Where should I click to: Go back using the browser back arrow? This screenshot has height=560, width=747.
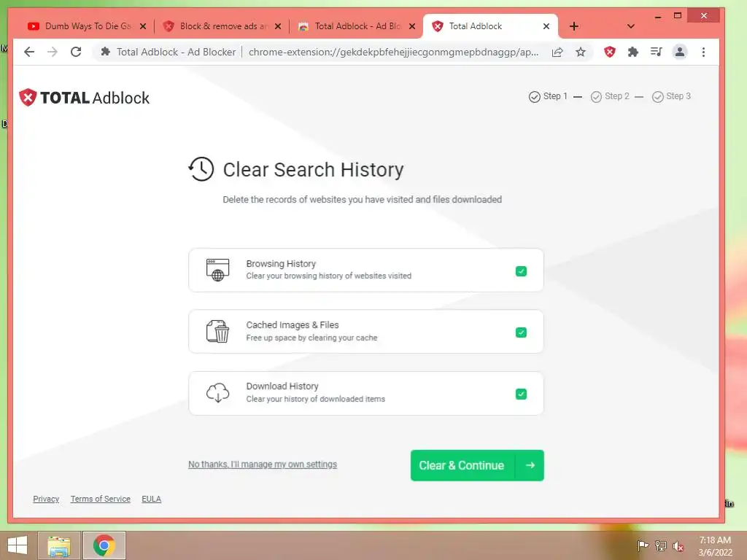click(x=29, y=52)
